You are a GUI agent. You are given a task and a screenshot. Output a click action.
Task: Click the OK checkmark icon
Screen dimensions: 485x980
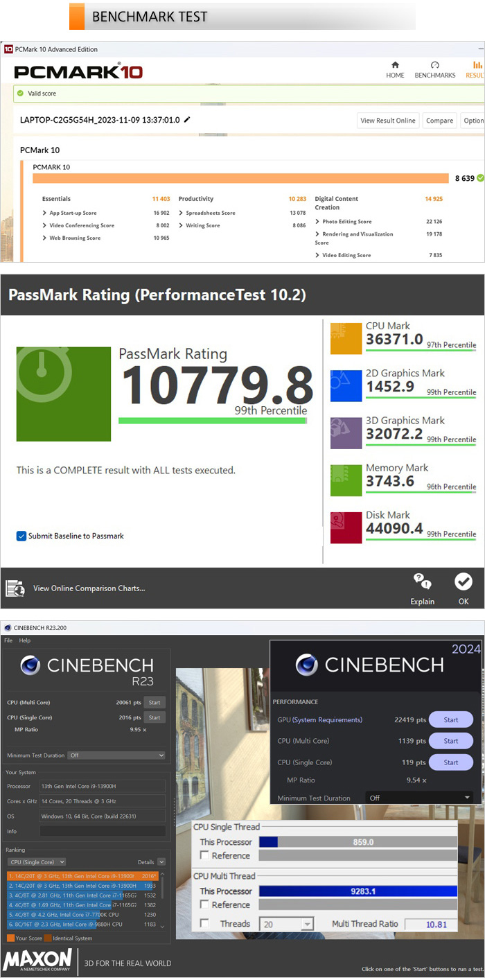[x=464, y=581]
